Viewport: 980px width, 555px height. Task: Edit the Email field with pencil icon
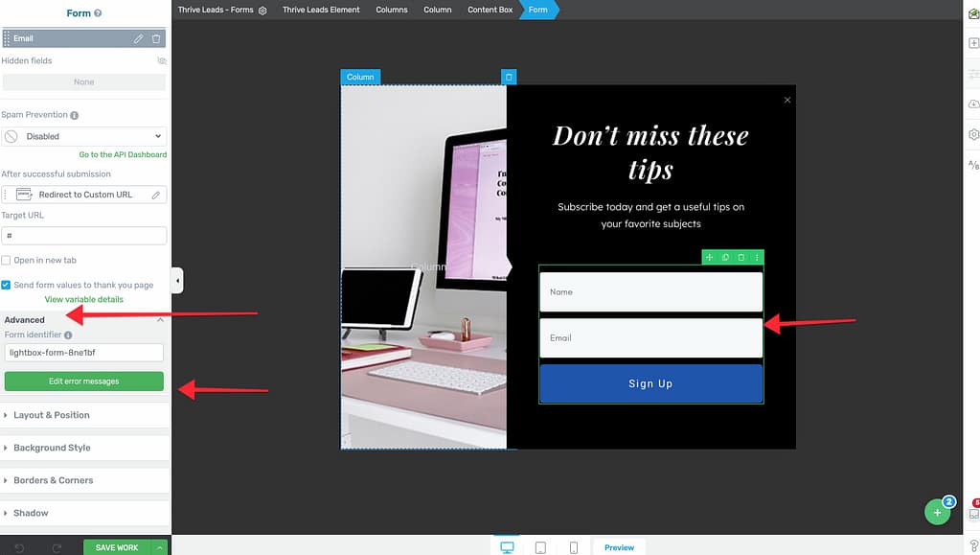point(138,38)
